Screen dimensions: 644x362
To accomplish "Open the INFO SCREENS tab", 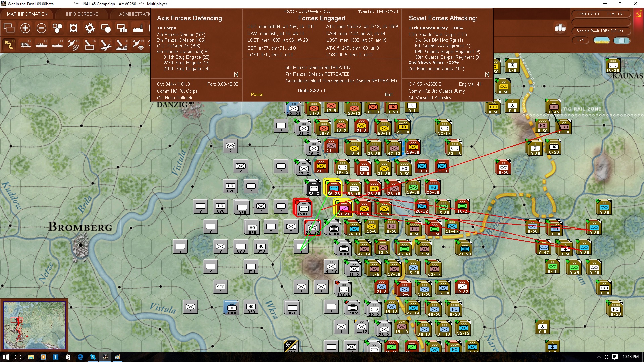I will pyautogui.click(x=82, y=14).
